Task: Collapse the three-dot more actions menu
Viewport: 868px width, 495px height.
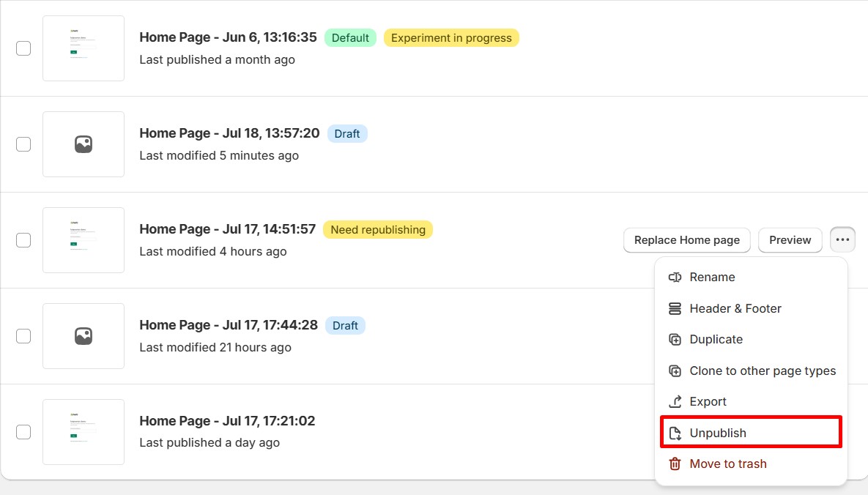Action: (842, 240)
